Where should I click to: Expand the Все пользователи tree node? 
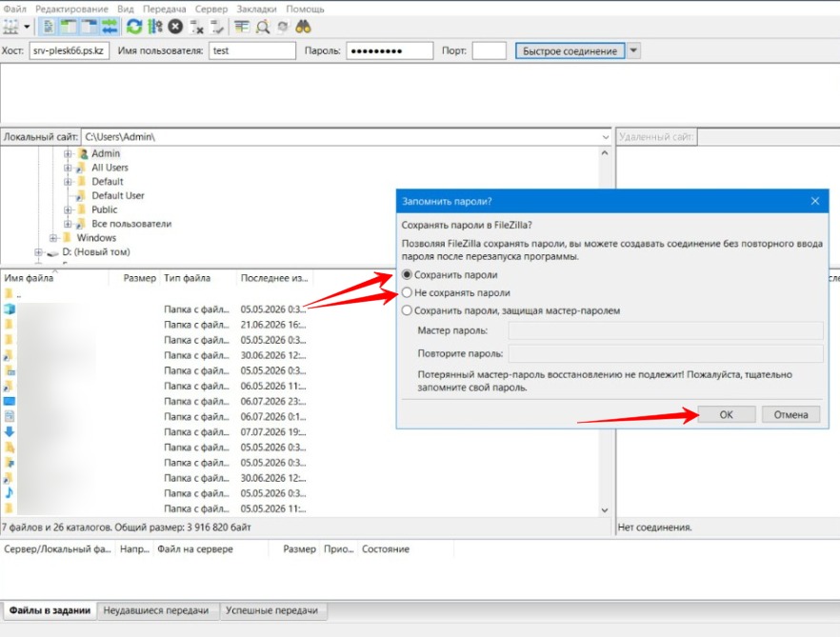[x=68, y=224]
